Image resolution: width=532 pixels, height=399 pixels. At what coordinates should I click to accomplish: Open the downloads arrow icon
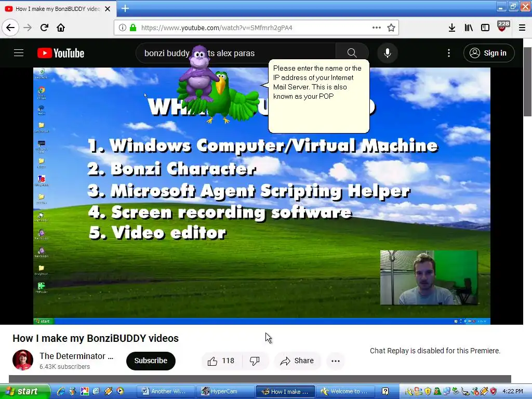coord(452,28)
